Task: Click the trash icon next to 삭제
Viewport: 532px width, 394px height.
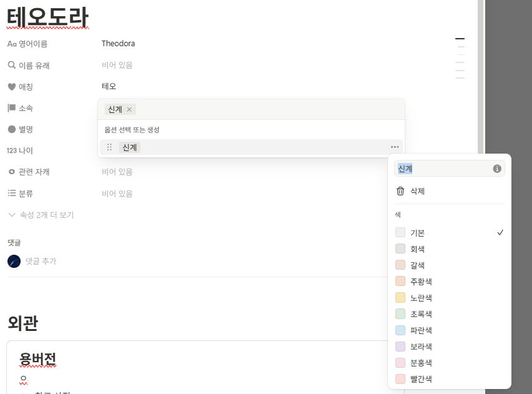Action: pyautogui.click(x=400, y=191)
